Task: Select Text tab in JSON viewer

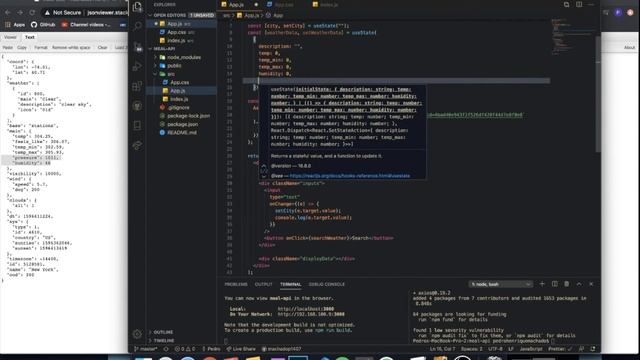Action: 30,37
